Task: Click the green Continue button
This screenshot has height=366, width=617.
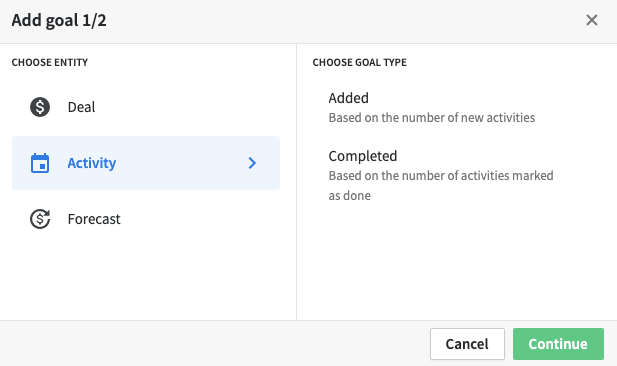Action: (x=558, y=344)
